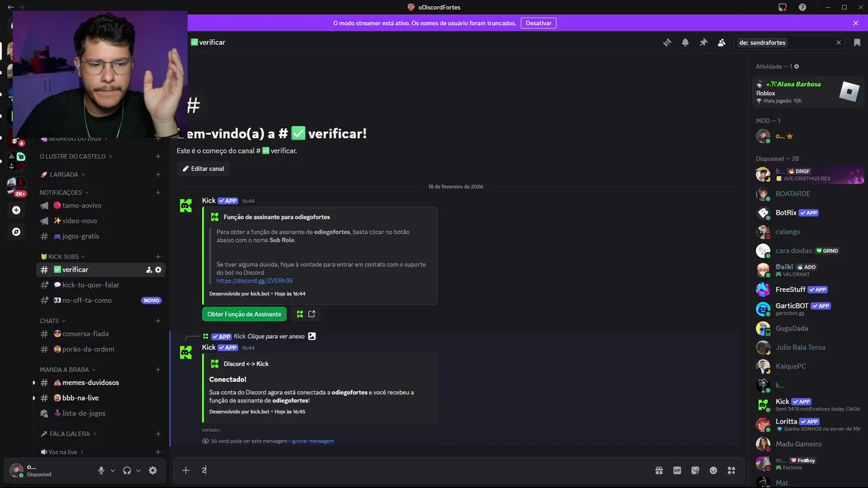
Task: Open microphone input options chevron
Action: (x=113, y=470)
